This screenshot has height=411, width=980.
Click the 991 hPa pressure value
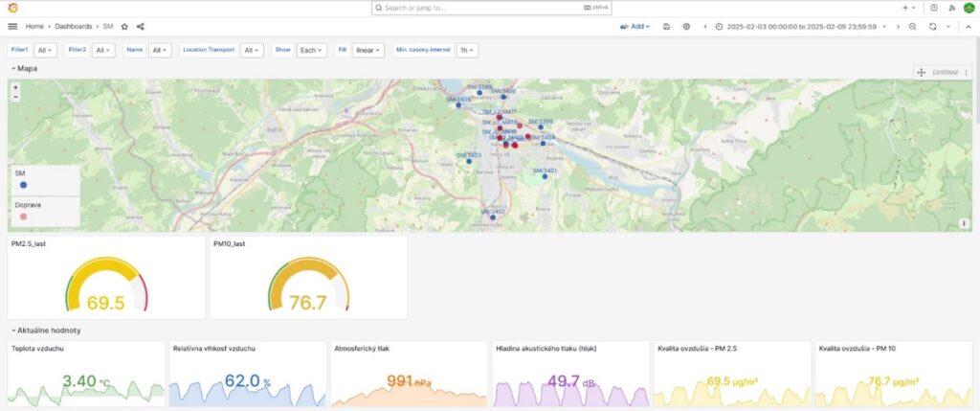(x=410, y=381)
